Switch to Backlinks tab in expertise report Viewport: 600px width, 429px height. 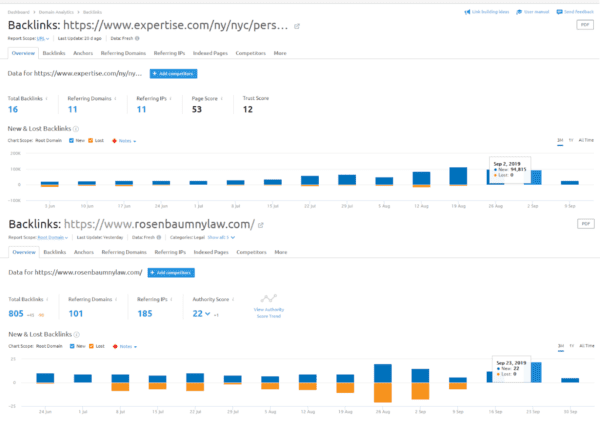click(x=54, y=53)
